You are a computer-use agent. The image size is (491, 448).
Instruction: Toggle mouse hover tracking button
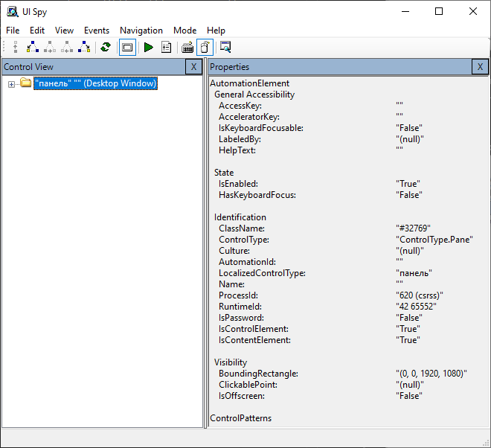pos(205,47)
